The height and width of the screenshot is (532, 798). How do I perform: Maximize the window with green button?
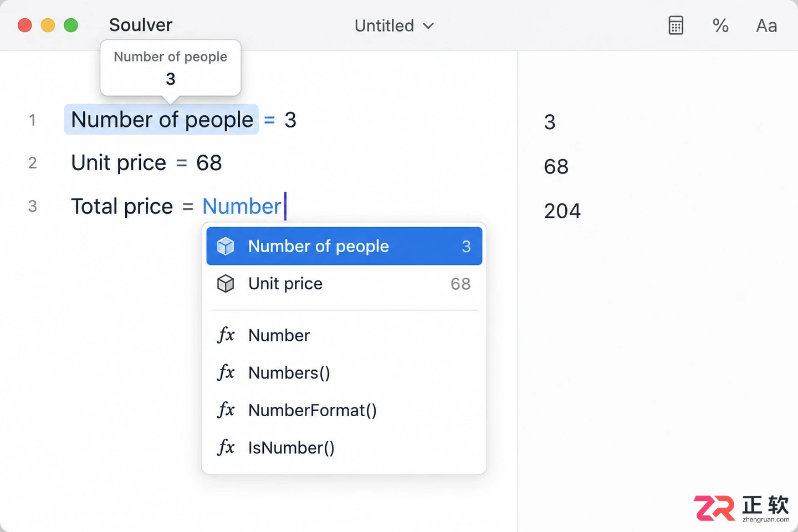71,25
